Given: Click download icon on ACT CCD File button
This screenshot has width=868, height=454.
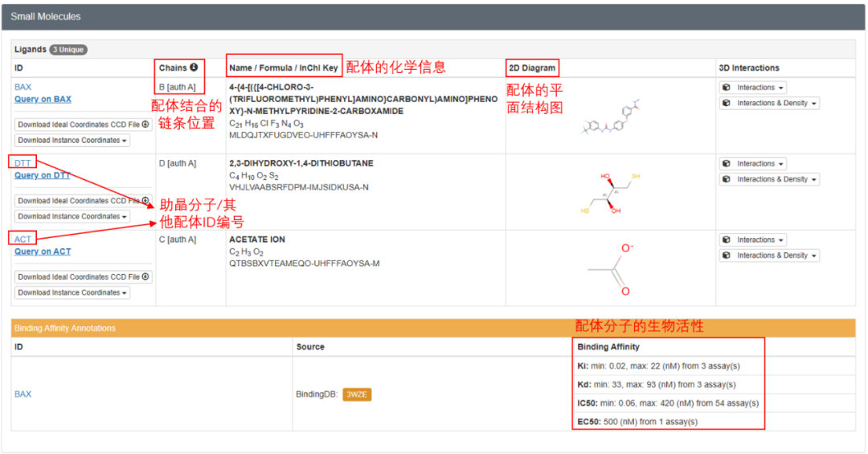Looking at the screenshot, I should (145, 276).
